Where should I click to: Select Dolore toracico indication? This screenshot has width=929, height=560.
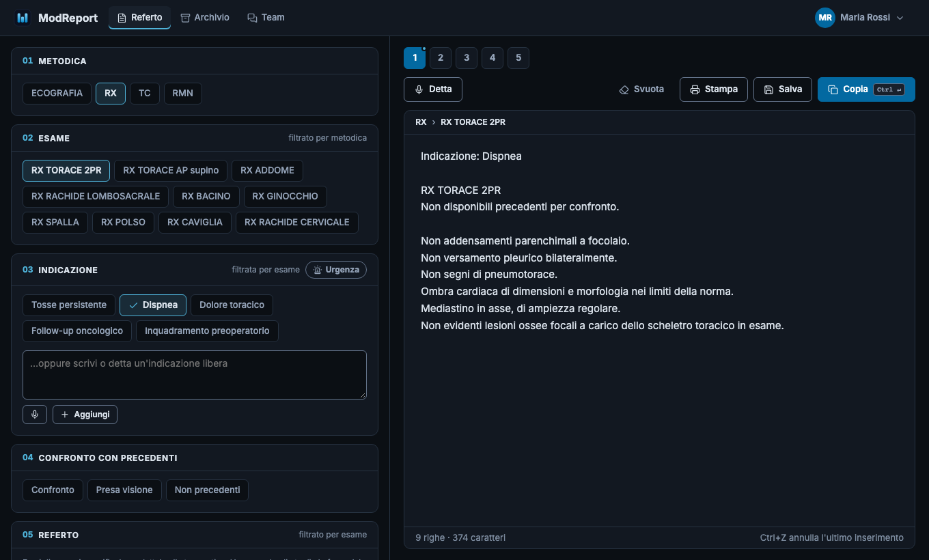click(x=232, y=305)
